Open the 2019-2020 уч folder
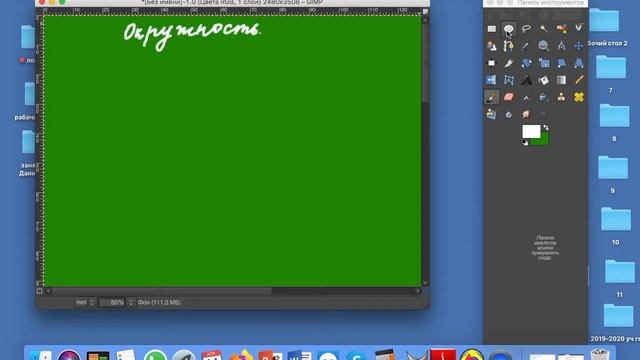The height and width of the screenshot is (360, 640). tap(618, 316)
